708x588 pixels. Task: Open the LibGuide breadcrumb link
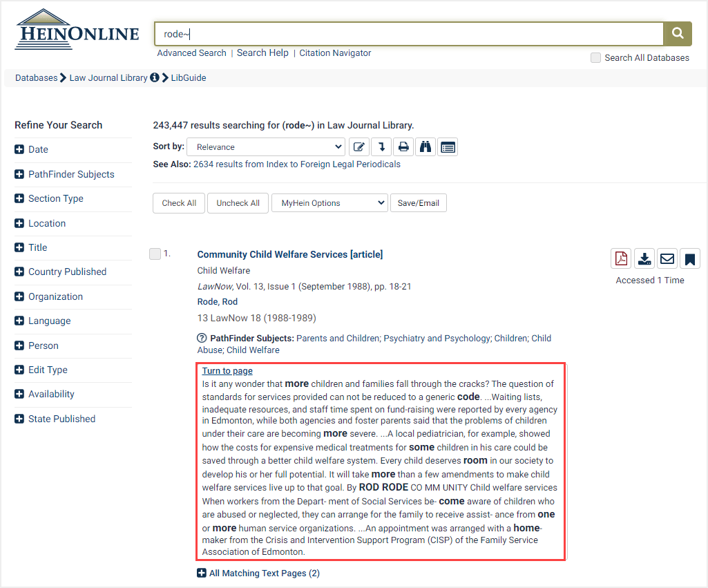tap(189, 77)
